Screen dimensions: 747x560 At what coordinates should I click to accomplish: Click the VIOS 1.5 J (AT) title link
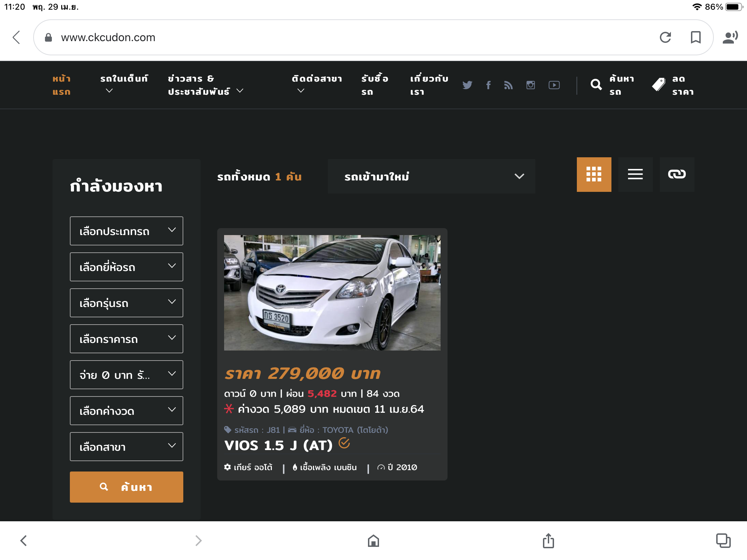tap(278, 446)
